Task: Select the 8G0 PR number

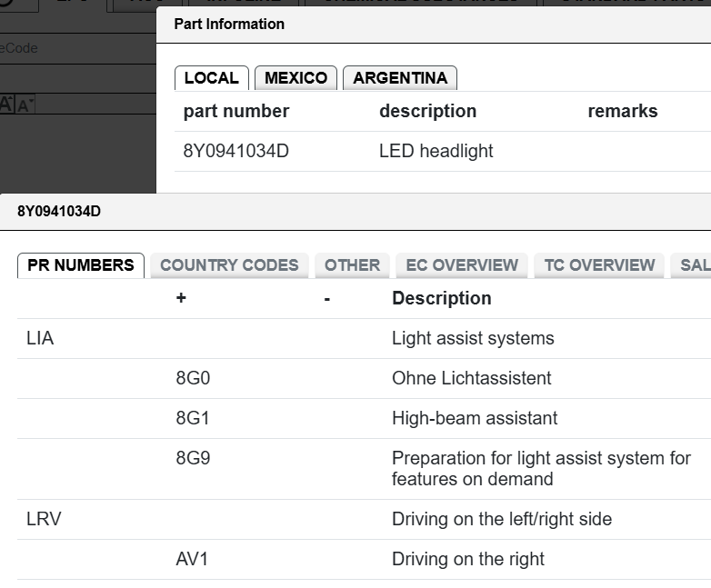Action: [x=193, y=378]
